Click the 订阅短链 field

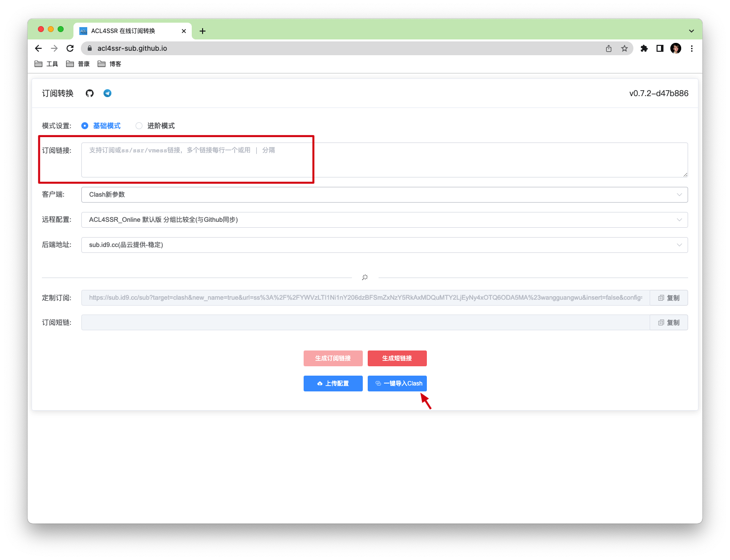[x=366, y=322]
